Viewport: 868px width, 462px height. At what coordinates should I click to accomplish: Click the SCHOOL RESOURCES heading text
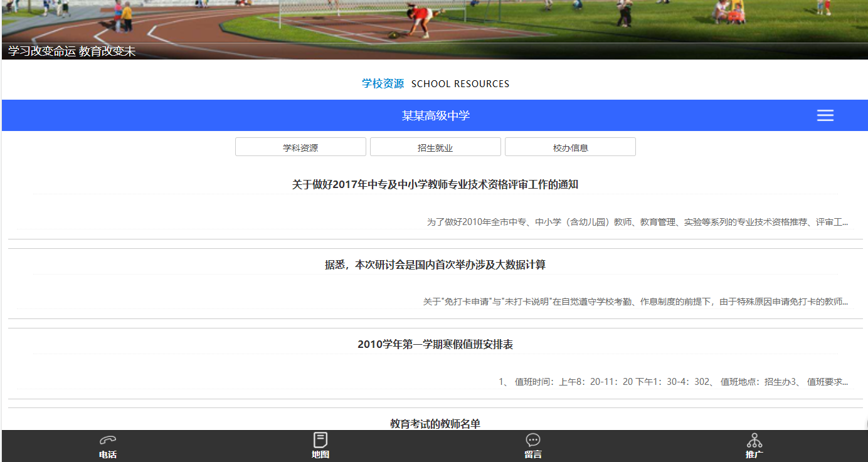click(x=460, y=84)
